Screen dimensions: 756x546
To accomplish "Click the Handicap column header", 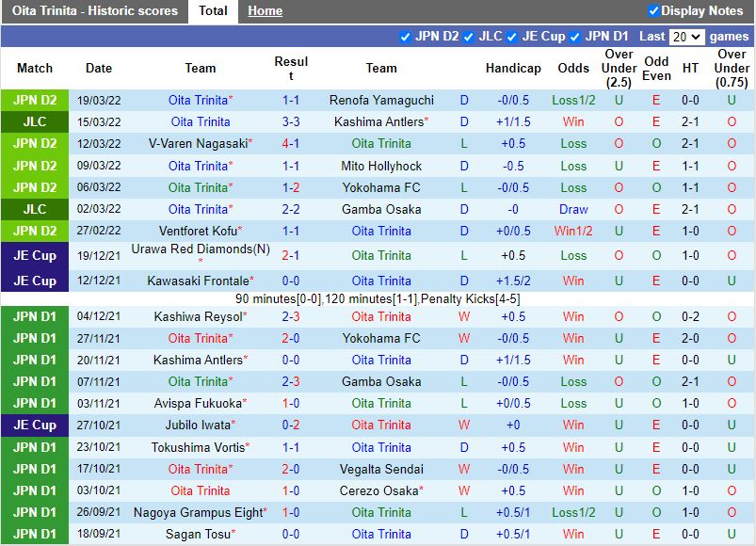I will point(513,68).
